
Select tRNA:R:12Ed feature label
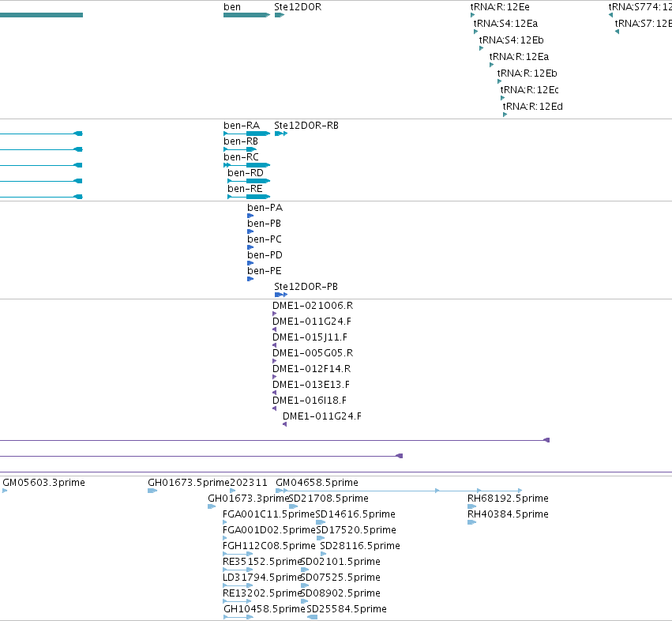click(533, 107)
